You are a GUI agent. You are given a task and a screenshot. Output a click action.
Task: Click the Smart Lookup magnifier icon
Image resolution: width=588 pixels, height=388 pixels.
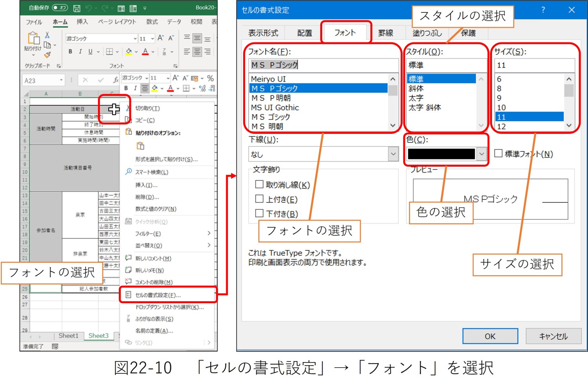click(128, 171)
